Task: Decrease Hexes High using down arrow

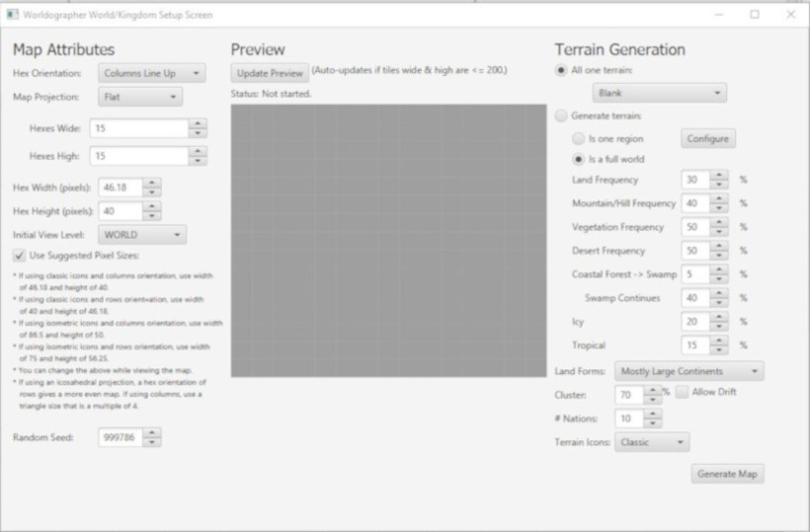Action: click(x=199, y=161)
